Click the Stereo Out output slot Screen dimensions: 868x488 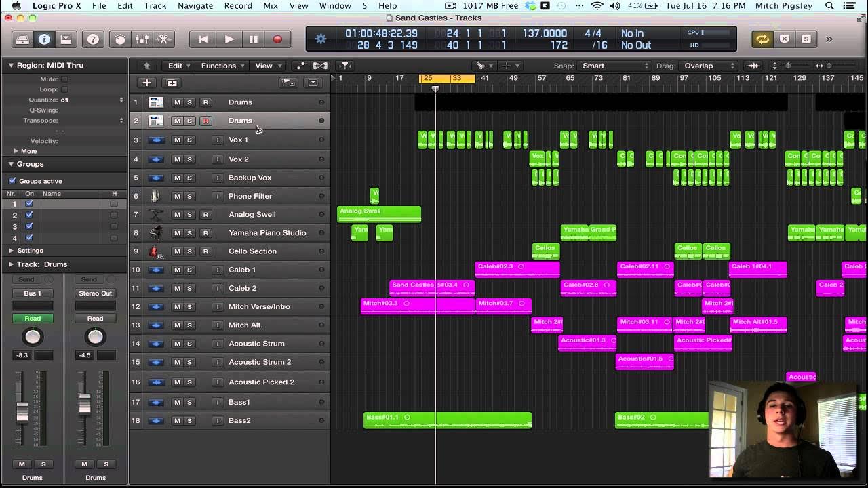pos(95,293)
